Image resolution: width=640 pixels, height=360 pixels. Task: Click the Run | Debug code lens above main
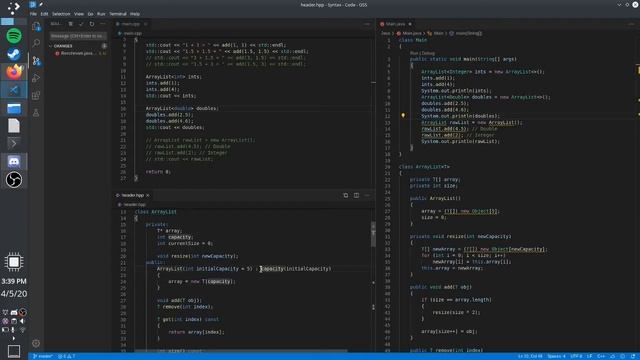click(x=422, y=53)
